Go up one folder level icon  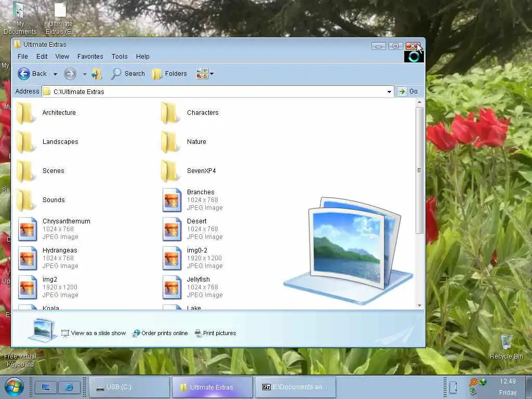97,74
